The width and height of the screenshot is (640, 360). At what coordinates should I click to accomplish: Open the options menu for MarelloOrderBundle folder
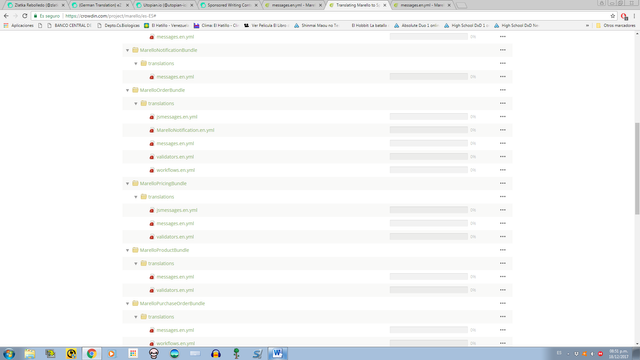pyautogui.click(x=502, y=90)
